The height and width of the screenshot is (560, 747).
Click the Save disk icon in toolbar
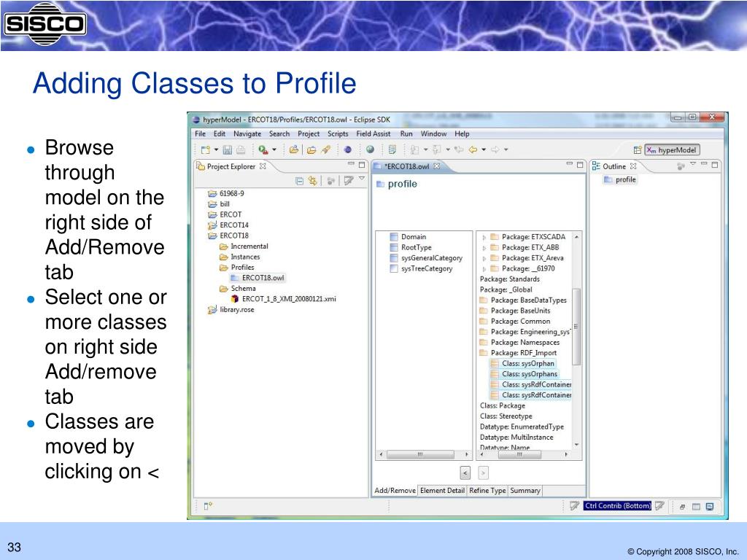228,150
